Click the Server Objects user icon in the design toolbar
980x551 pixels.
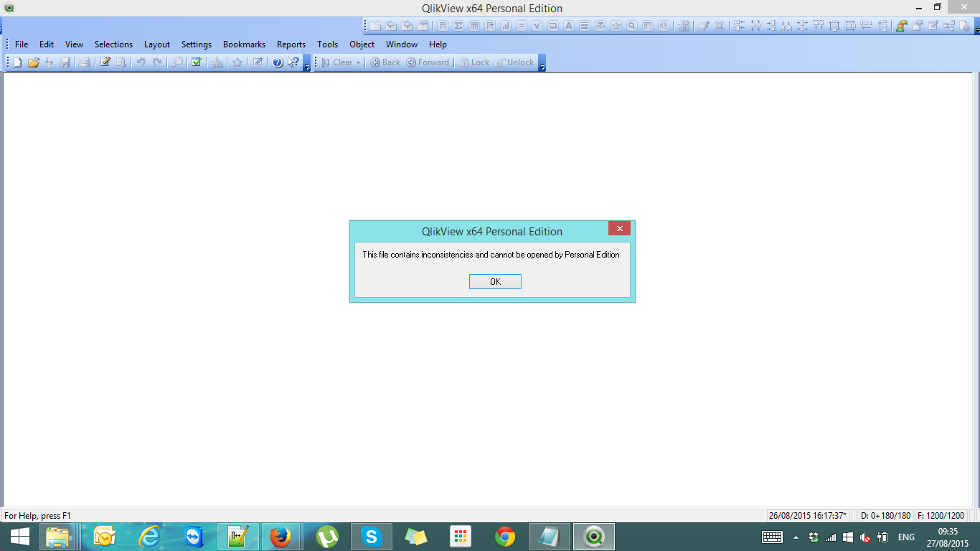point(902,26)
